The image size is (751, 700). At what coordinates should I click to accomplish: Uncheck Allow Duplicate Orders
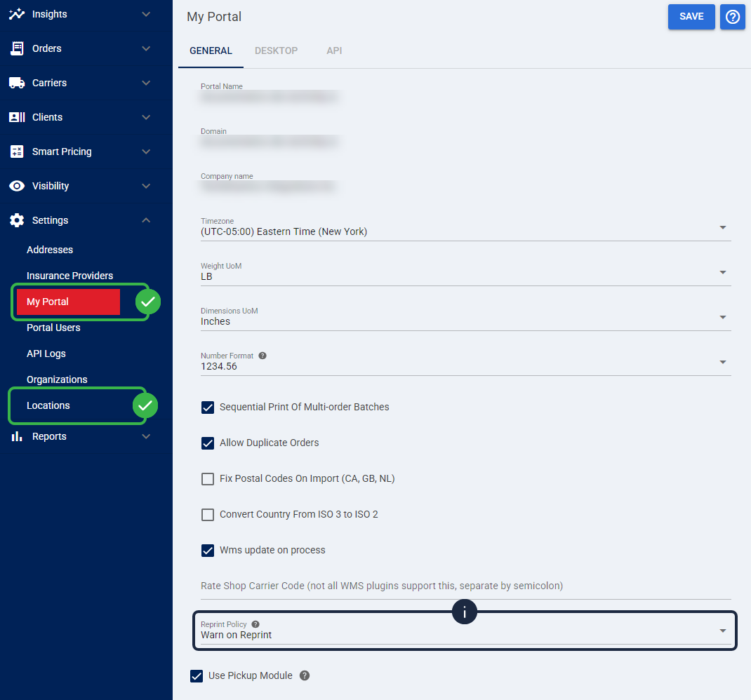[207, 443]
